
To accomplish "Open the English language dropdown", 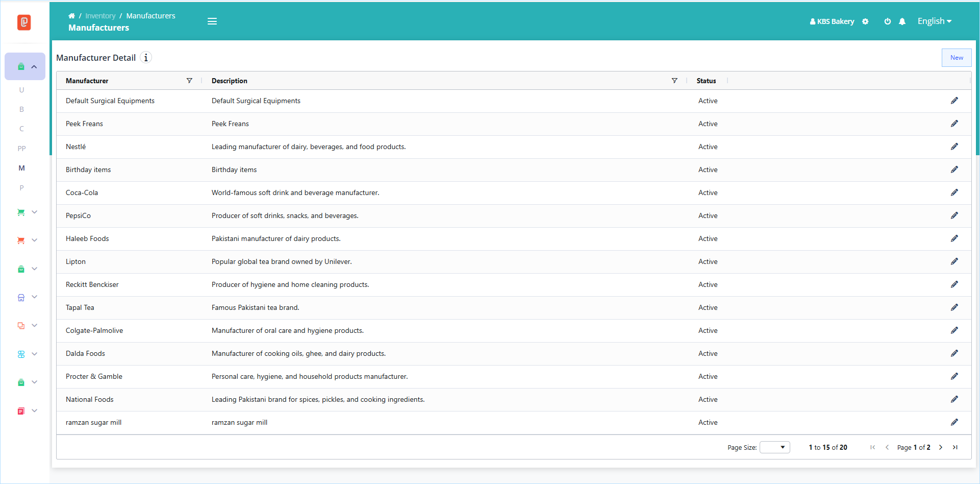I will [x=934, y=21].
